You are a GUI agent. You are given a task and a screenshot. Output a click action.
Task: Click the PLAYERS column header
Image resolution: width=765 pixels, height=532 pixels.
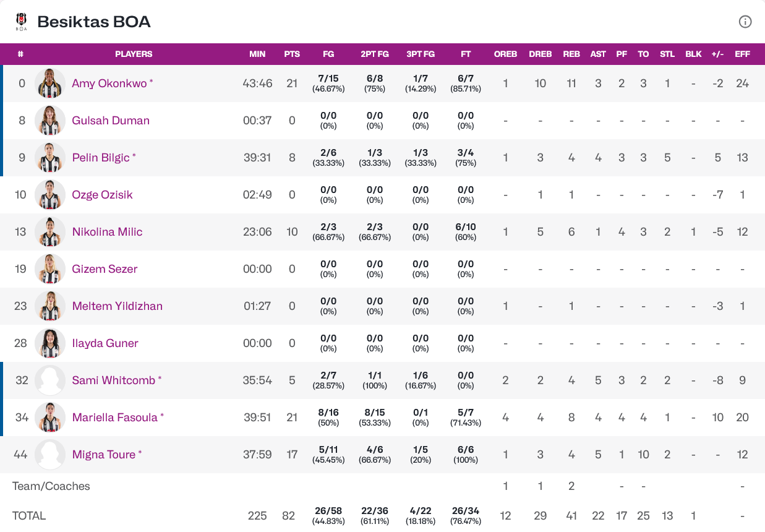[x=134, y=54]
